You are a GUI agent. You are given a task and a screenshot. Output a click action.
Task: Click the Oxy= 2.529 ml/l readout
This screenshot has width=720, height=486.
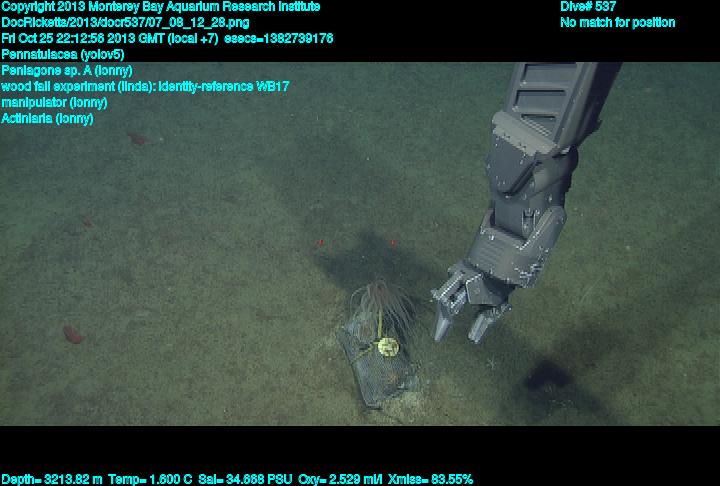tap(340, 479)
